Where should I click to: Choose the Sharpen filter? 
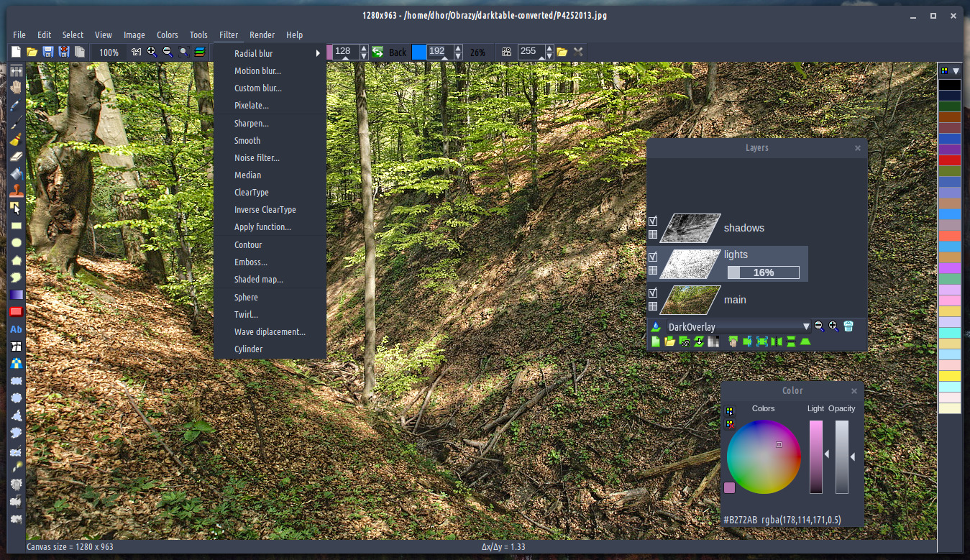click(x=270, y=124)
